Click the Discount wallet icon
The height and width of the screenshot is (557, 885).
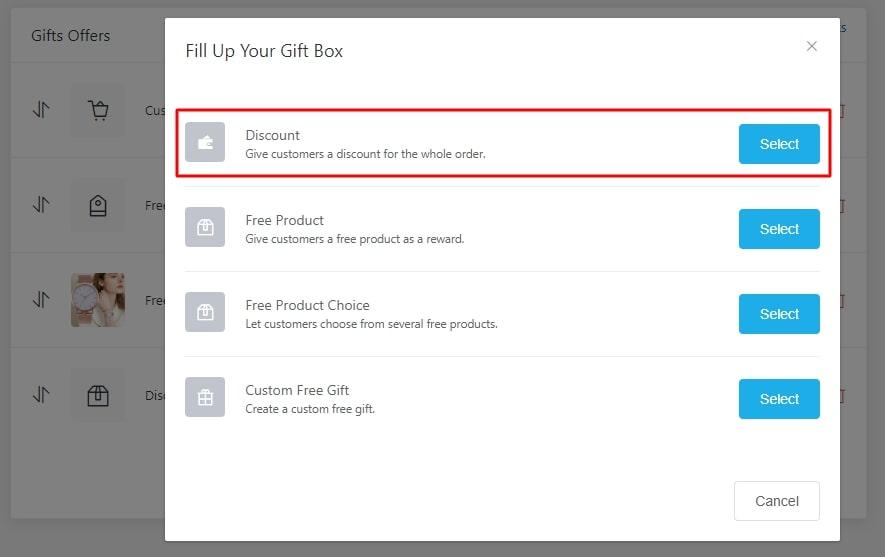click(x=205, y=142)
